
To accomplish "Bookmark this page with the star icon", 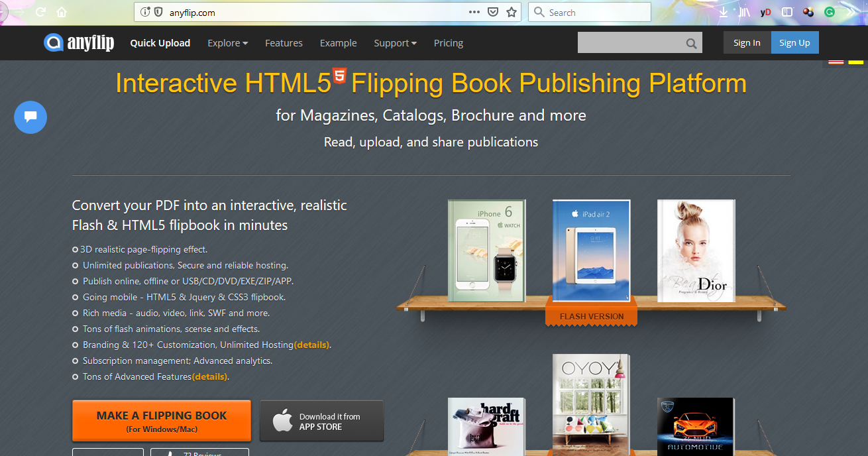I will coord(512,12).
